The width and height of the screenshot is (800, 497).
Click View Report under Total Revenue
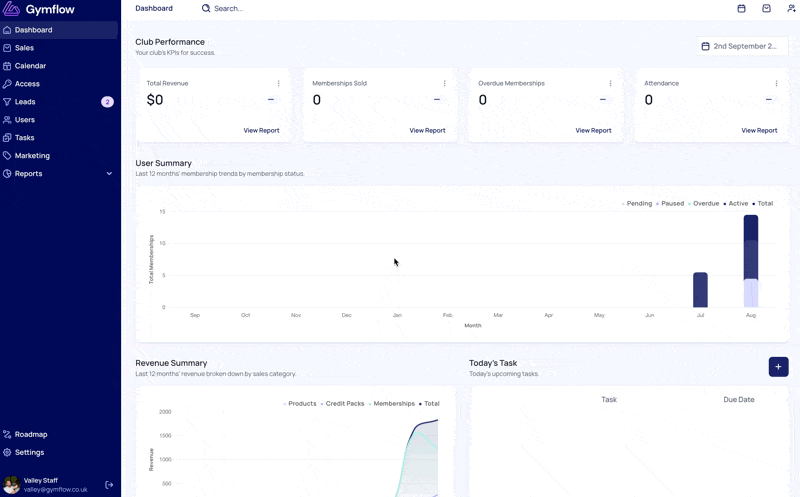[x=261, y=130]
